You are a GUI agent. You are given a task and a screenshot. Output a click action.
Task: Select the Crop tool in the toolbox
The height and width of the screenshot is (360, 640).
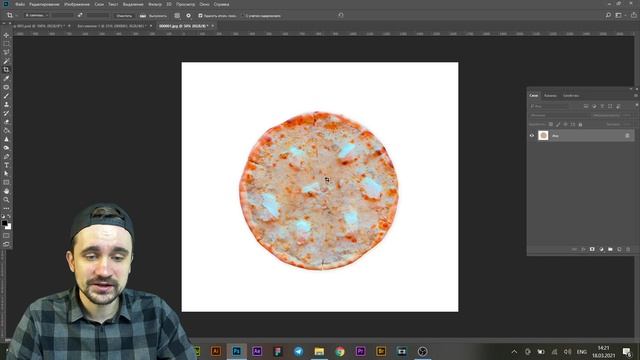pos(6,70)
